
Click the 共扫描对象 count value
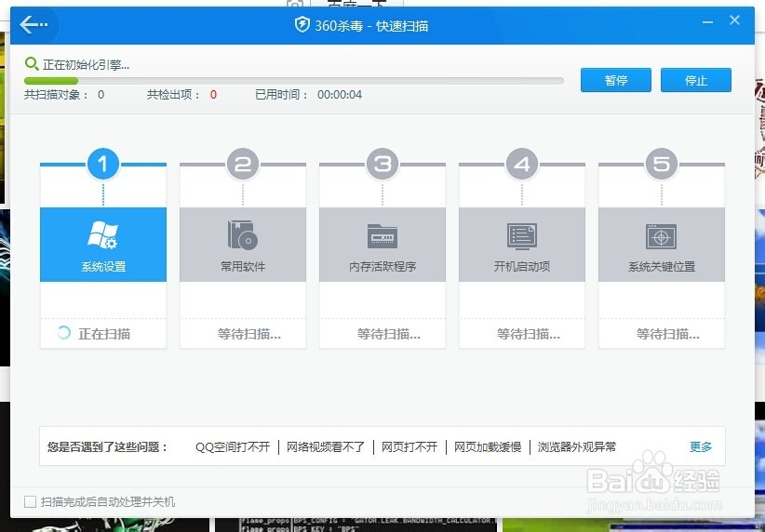coord(101,95)
